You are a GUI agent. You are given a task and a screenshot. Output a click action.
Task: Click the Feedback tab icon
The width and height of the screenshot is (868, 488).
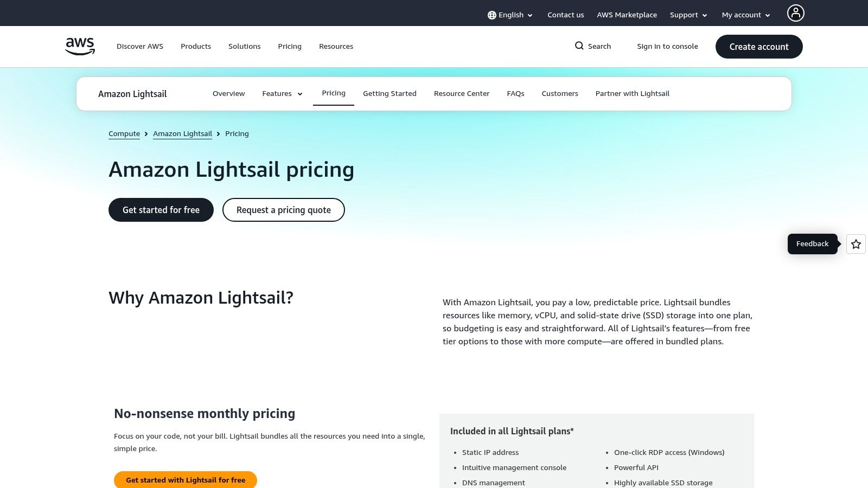(812, 243)
